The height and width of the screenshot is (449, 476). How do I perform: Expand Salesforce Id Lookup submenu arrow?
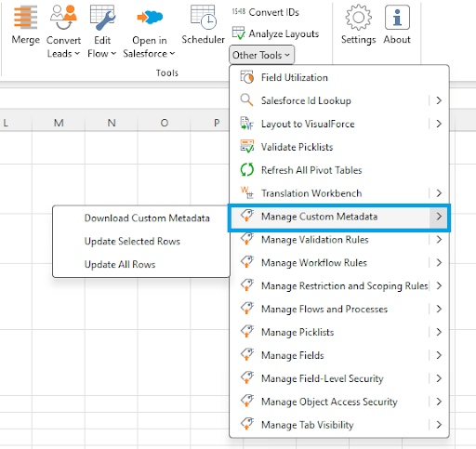tap(439, 100)
